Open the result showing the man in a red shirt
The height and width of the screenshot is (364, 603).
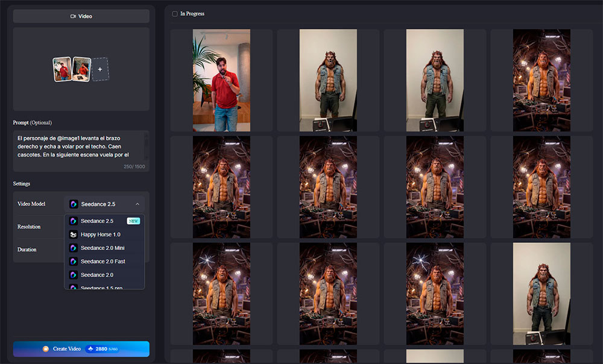pyautogui.click(x=221, y=80)
